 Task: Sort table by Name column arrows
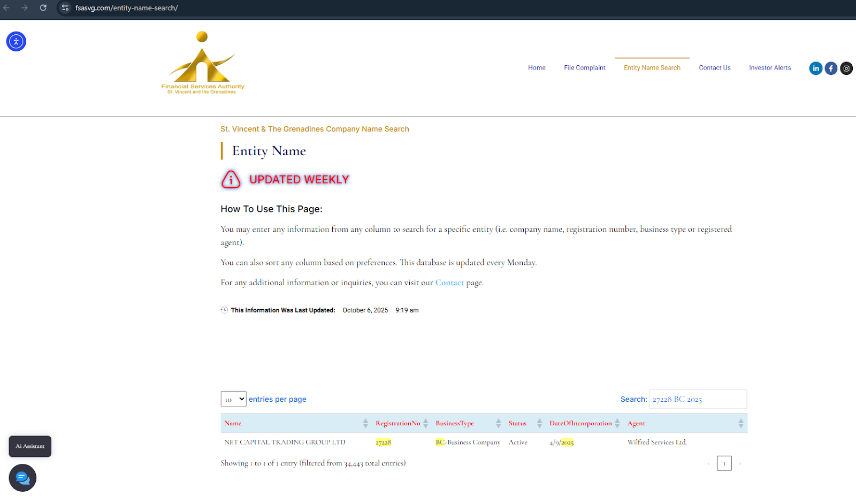click(x=365, y=423)
